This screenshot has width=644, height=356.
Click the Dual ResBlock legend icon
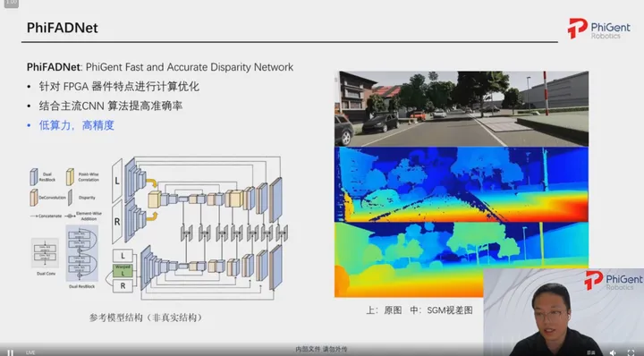coord(34,177)
